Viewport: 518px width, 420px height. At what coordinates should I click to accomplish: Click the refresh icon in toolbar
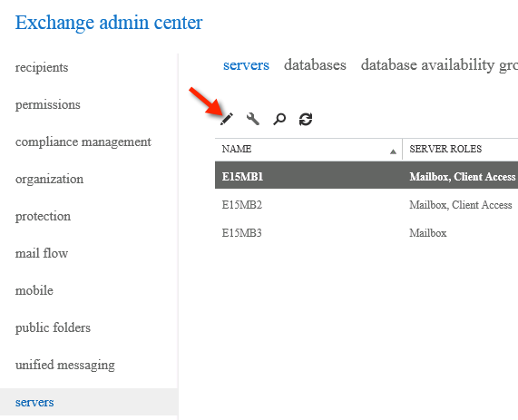pyautogui.click(x=306, y=120)
